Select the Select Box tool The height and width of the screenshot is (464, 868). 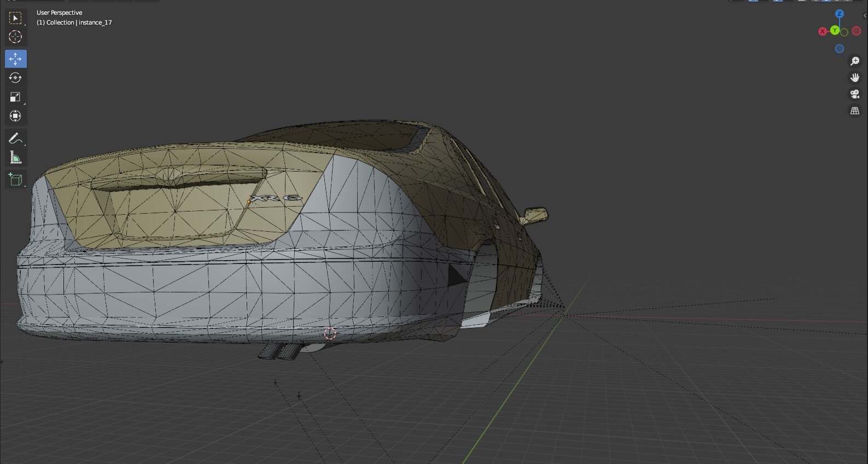(15, 18)
